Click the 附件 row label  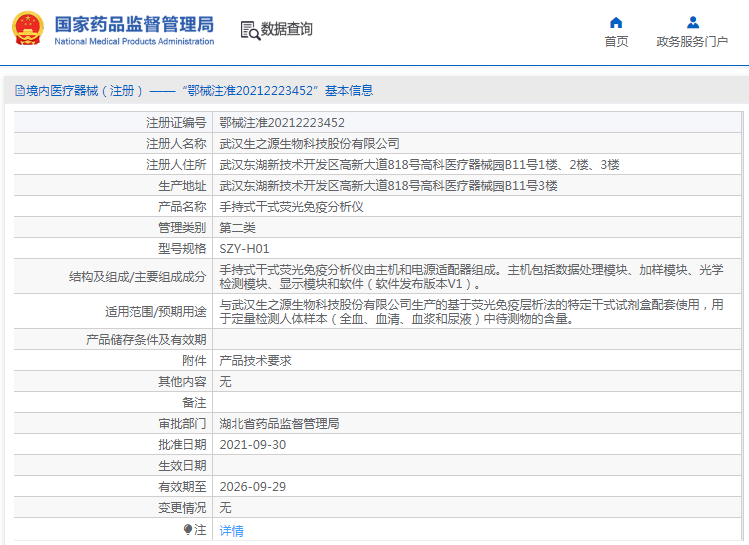pyautogui.click(x=194, y=361)
